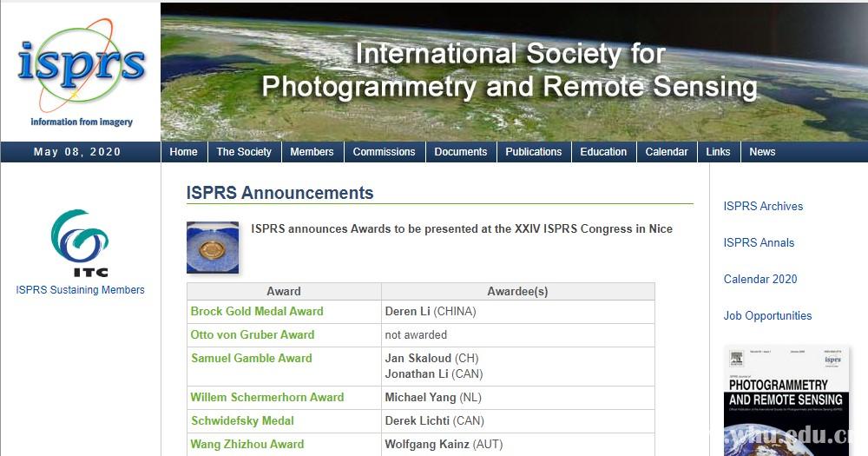868x456 pixels.
Task: Open the Calendar menu item
Action: pos(667,152)
